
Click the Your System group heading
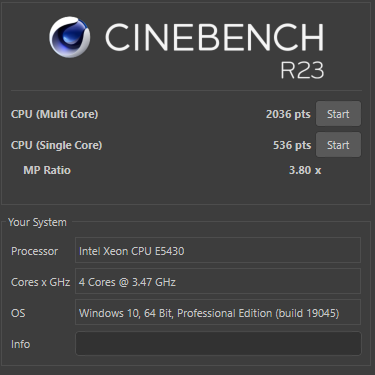point(37,222)
